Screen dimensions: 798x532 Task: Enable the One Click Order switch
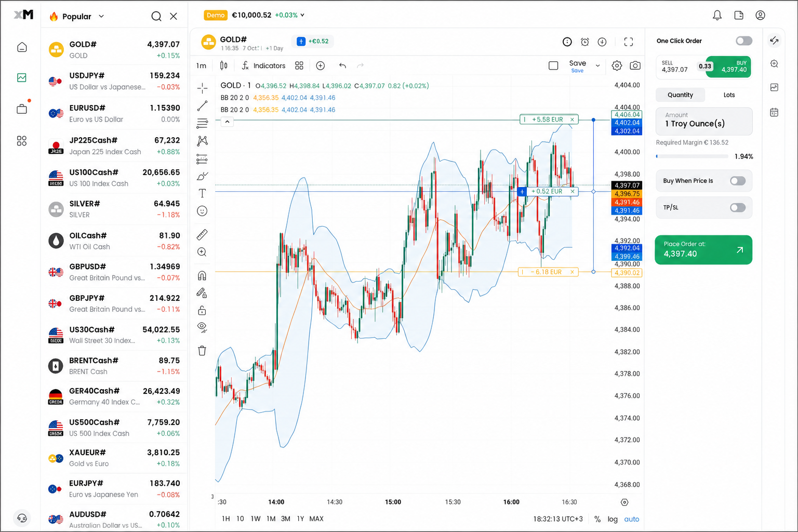coord(743,41)
